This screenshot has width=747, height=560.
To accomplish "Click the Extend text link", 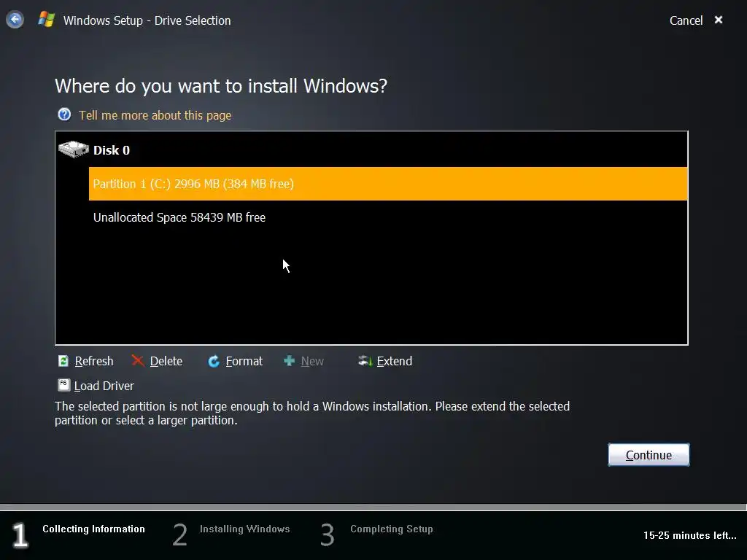I will [394, 361].
